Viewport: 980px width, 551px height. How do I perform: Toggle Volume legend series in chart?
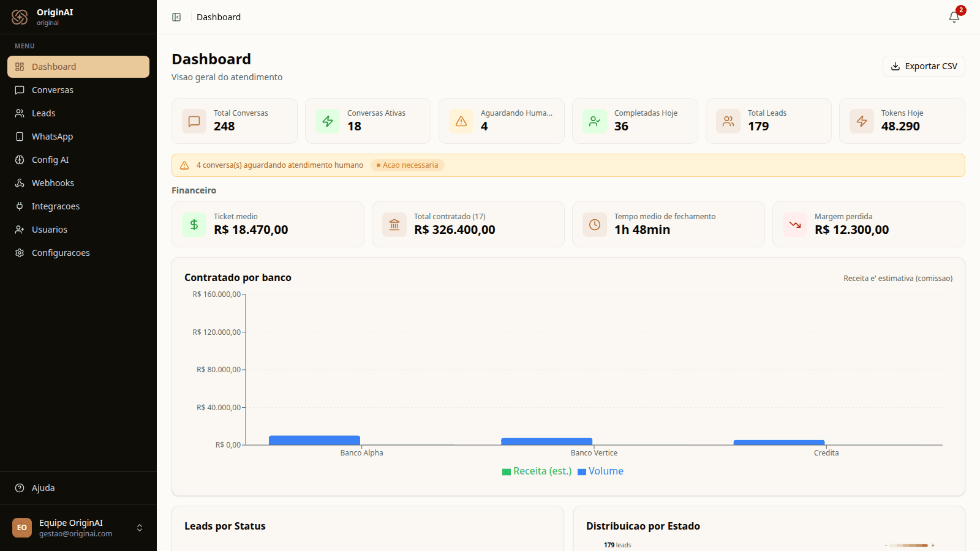tap(600, 471)
